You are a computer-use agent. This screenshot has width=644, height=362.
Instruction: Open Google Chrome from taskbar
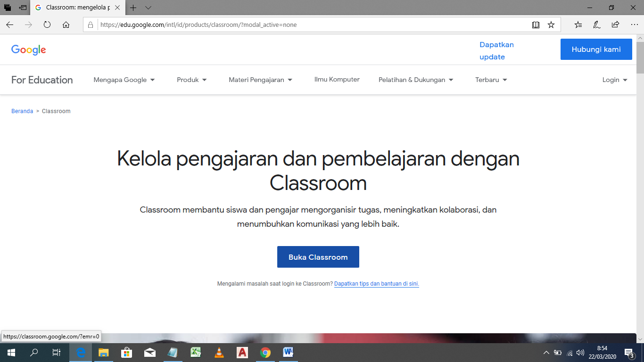pos(265,353)
